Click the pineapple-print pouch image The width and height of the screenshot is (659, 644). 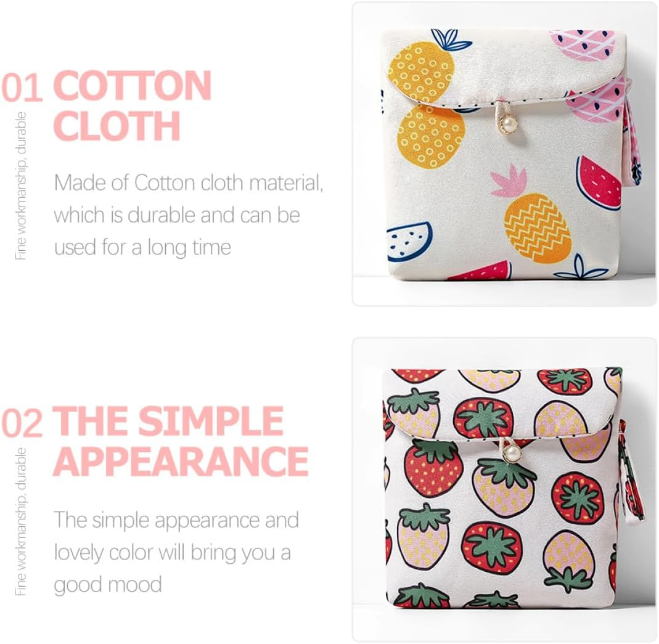504,153
